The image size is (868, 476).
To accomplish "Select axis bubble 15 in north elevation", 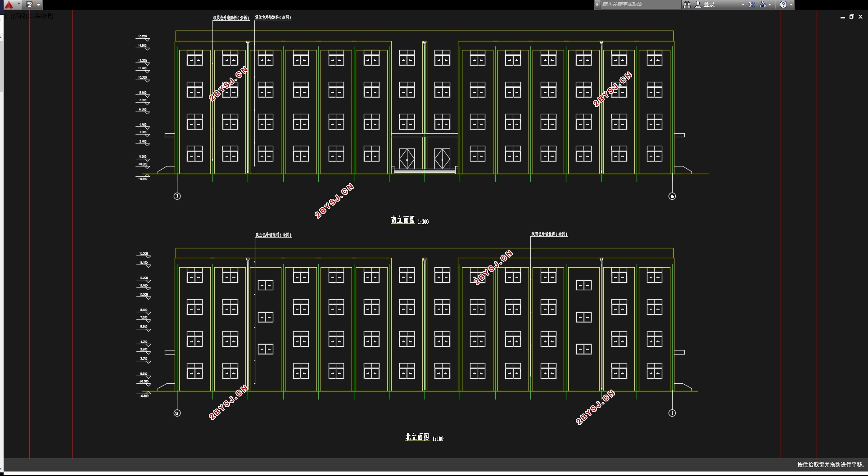I will coord(177,413).
